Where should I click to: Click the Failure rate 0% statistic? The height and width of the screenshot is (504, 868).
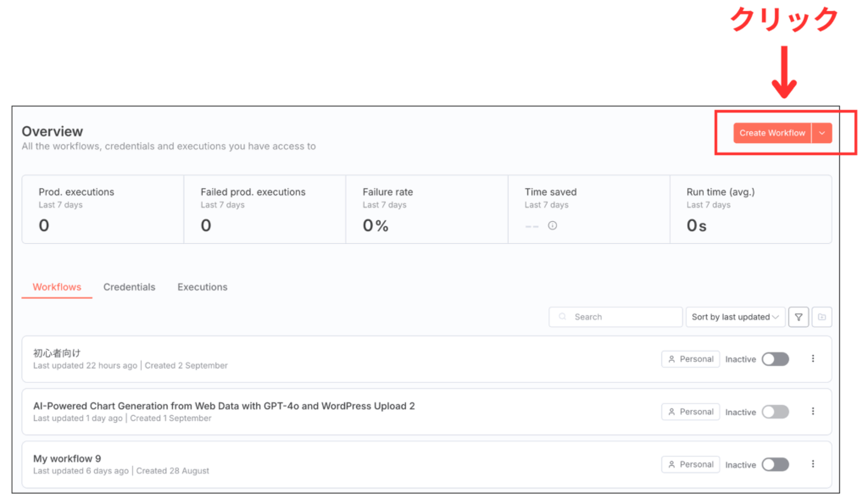tap(375, 225)
